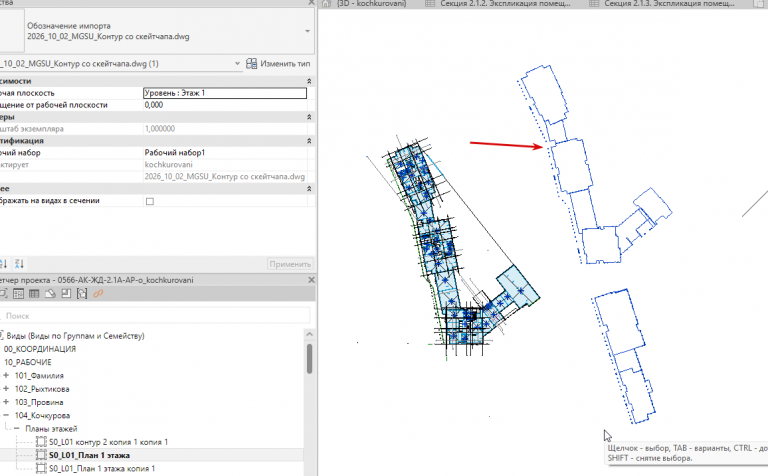
Task: Click view icon next to S0_L01_План 1 этажа копия 1
Action: tap(41, 469)
